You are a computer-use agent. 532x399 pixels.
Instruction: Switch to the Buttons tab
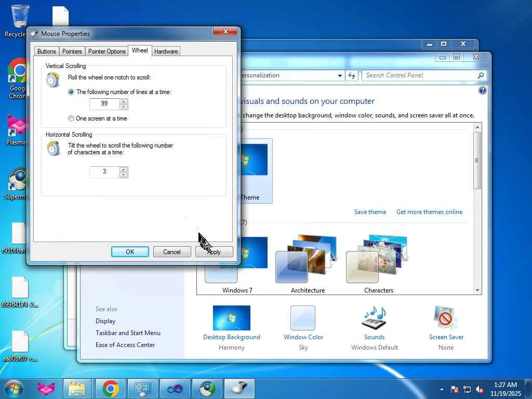[x=46, y=51]
